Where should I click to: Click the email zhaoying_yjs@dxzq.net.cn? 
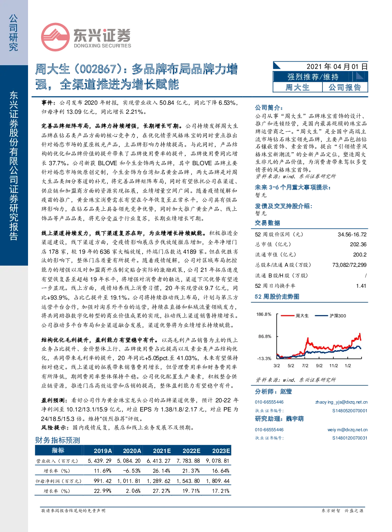pos(341,402)
